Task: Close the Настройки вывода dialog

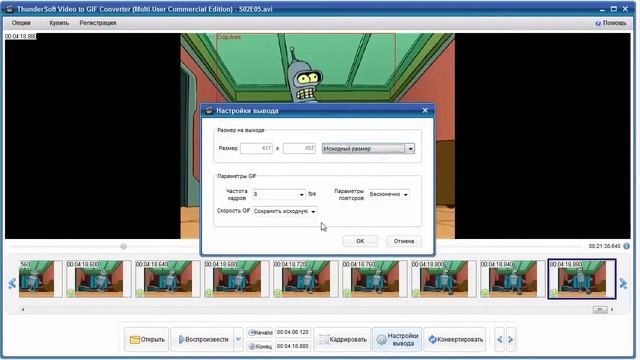Action: tap(425, 110)
